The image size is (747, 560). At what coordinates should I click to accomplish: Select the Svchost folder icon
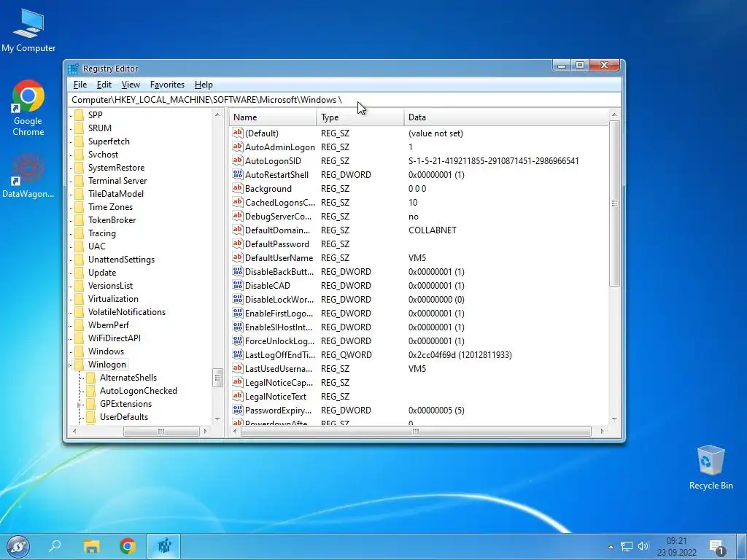(79, 155)
